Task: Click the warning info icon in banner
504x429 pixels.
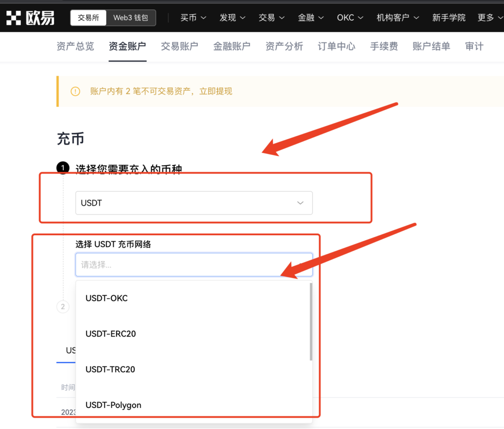Action: point(75,92)
